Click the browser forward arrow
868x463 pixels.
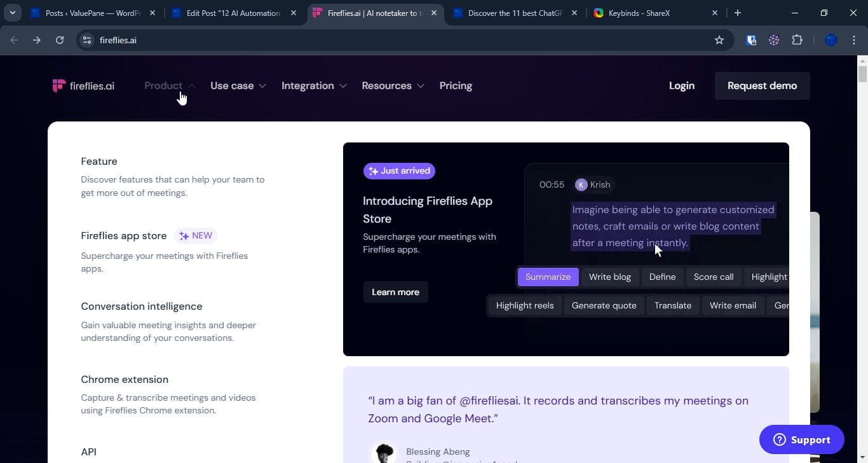[x=37, y=40]
